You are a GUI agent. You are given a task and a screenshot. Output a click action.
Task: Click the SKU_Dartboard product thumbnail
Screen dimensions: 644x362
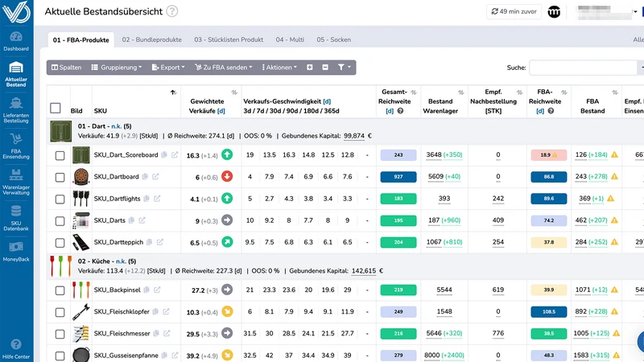pos(81,176)
